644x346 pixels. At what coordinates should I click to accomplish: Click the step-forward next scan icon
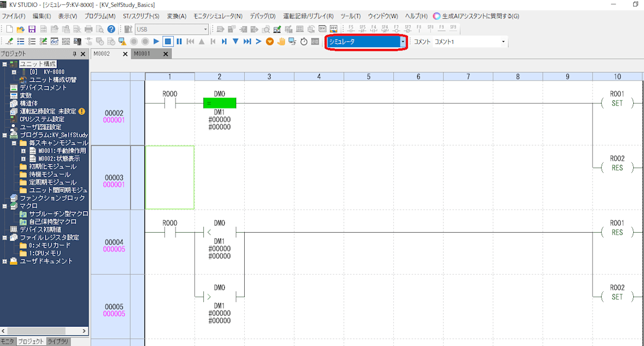(x=224, y=41)
